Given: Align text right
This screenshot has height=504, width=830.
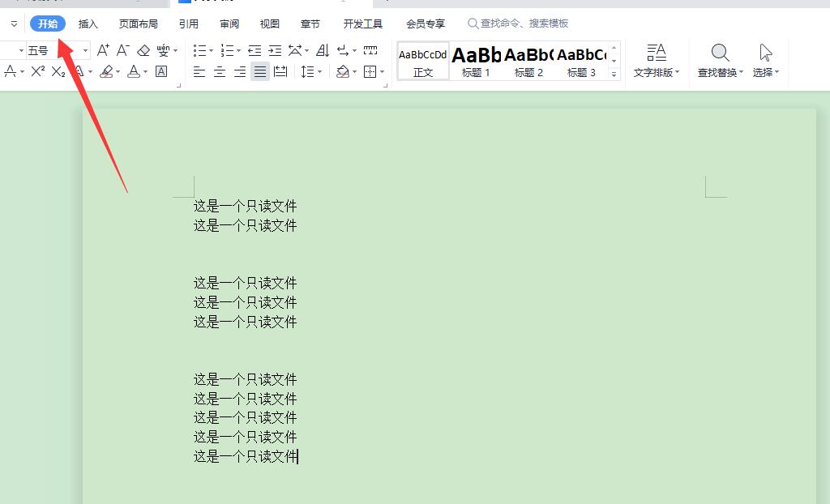Looking at the screenshot, I should click(x=240, y=71).
